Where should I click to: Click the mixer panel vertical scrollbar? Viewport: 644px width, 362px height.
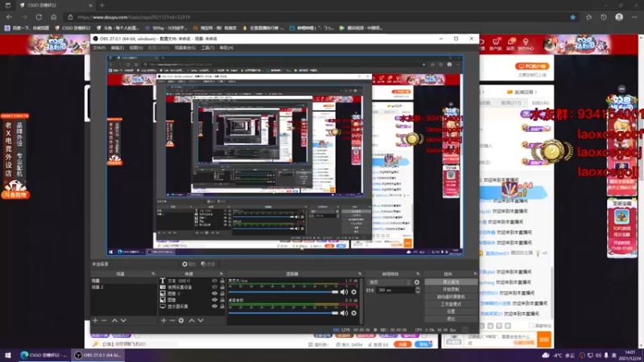tap(361, 300)
